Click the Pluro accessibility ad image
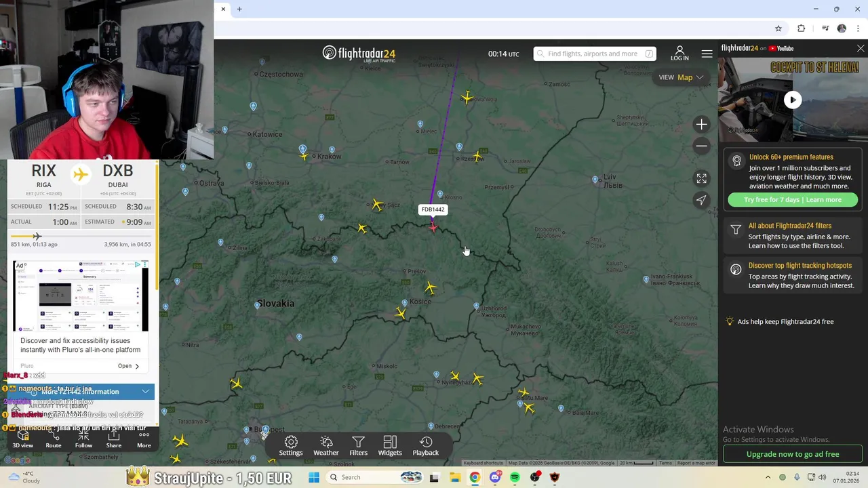Viewport: 868px width, 488px height. click(x=81, y=296)
